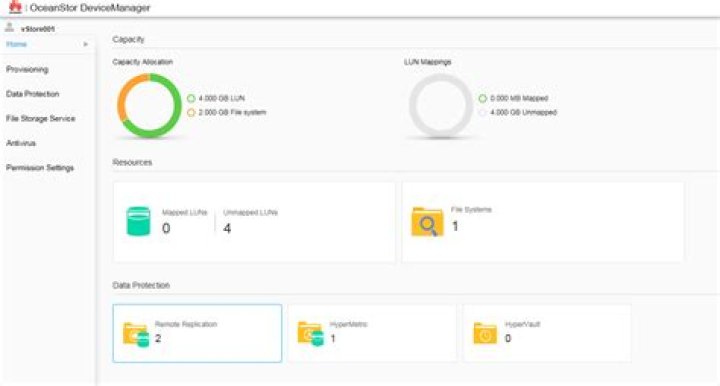Click the 'HyperMetro' label
Screen dimensions: 720x386
click(349, 324)
